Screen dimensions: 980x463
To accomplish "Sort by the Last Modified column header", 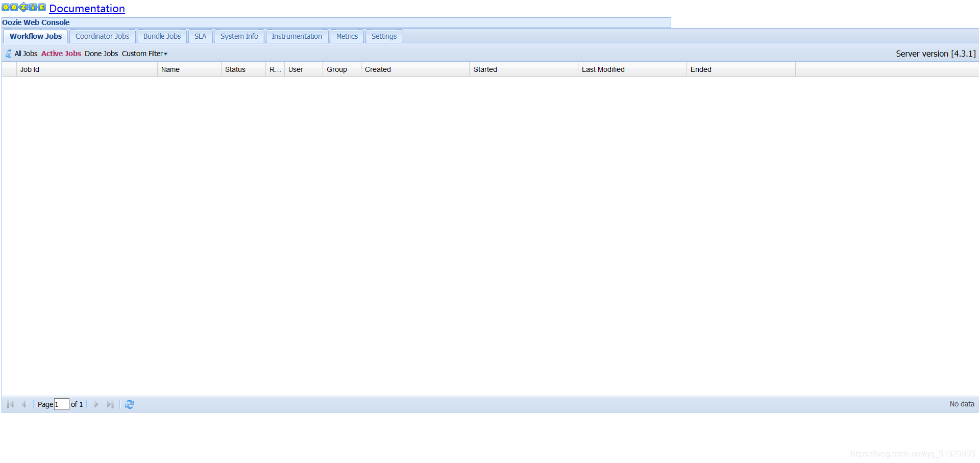I will click(x=632, y=69).
